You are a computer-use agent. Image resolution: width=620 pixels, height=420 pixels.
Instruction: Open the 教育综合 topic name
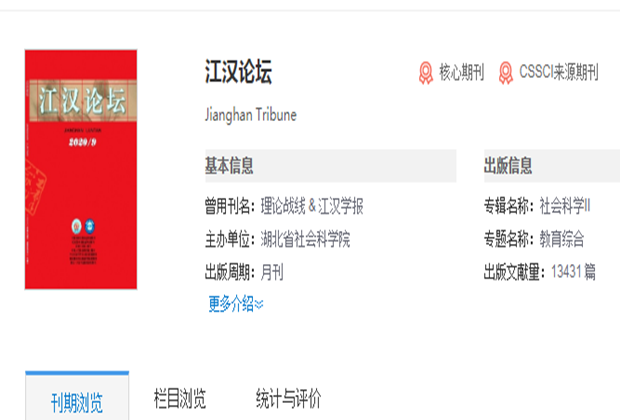[562, 239]
